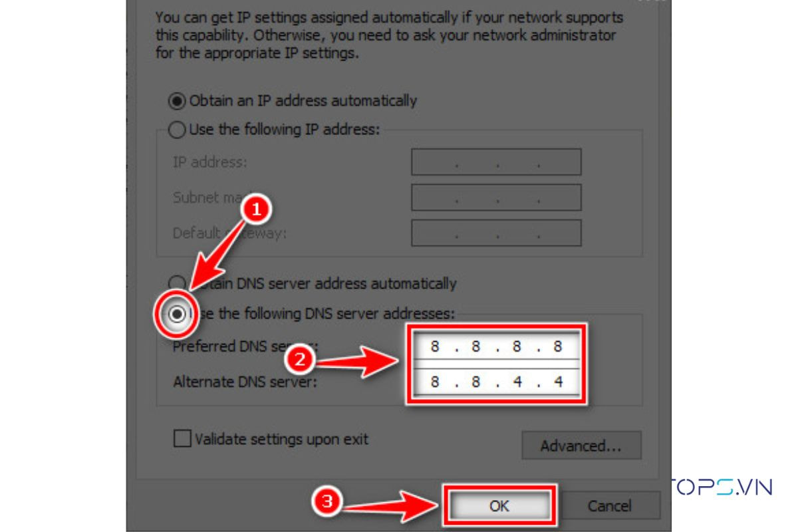
Task: Click the last octet of Alternate DNS server
Action: tap(559, 382)
